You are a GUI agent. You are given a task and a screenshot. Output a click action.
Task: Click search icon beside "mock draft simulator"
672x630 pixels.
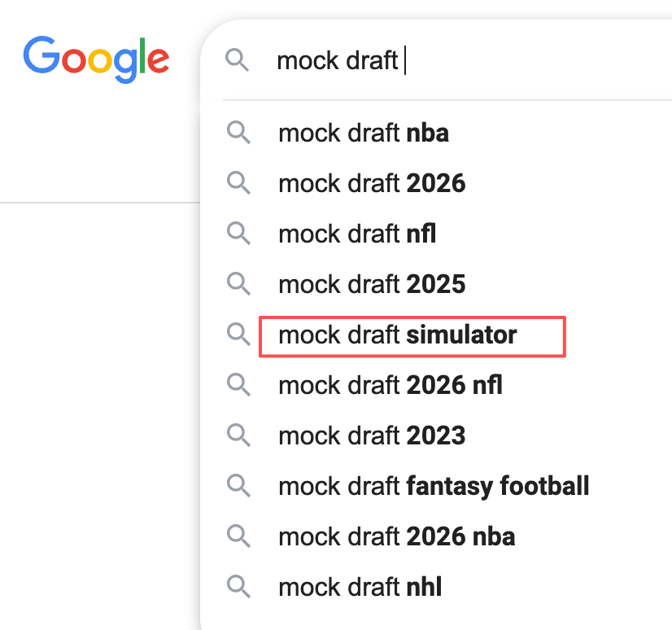238,335
